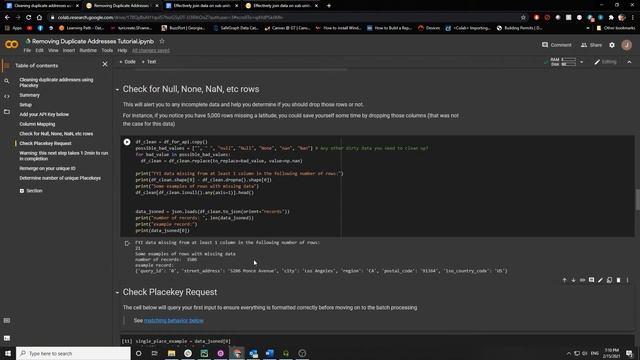Open the Runtime menu
Viewport: 640px width, 360px height.
tap(88, 51)
